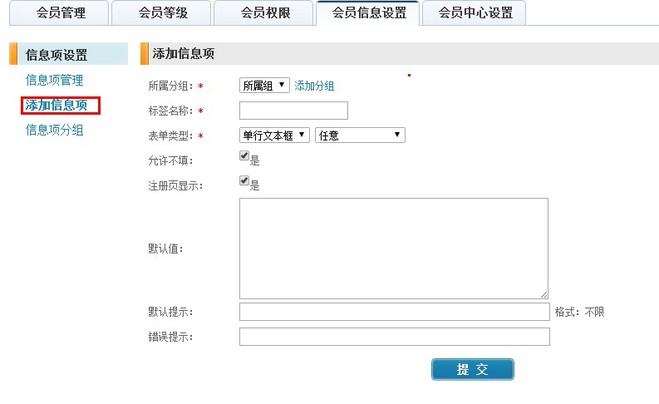Open 信息项分组 from the sidebar
The width and height of the screenshot is (659, 404).
[54, 130]
